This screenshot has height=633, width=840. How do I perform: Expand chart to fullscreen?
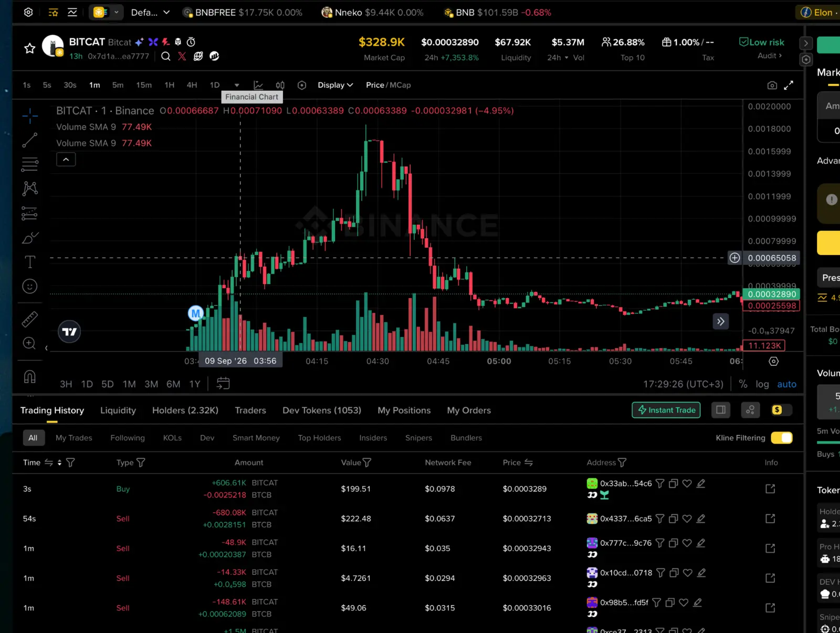point(789,85)
